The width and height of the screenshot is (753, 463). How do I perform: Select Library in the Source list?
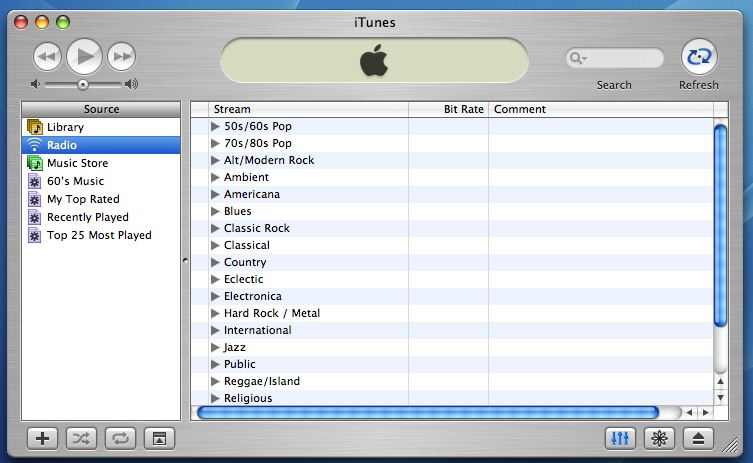[x=101, y=127]
